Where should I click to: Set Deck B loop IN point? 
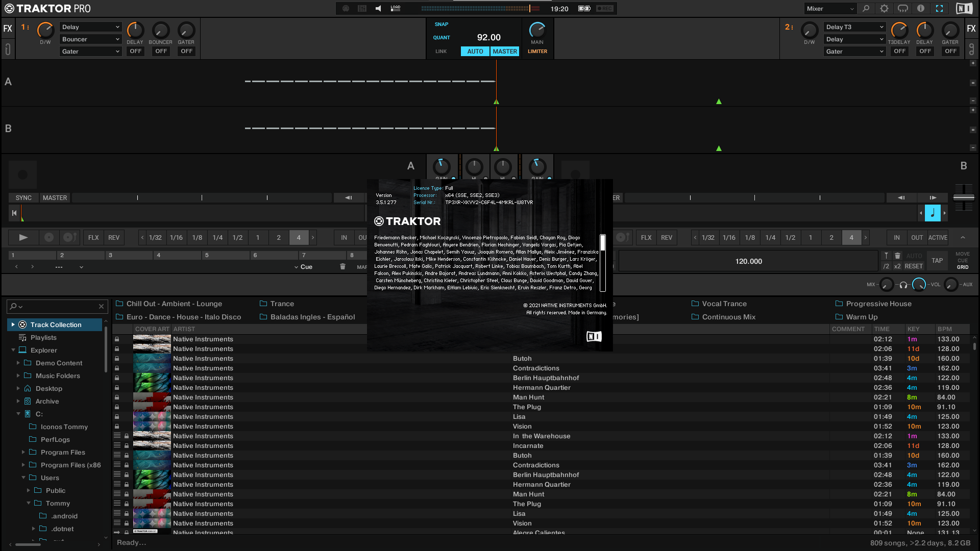(x=897, y=238)
